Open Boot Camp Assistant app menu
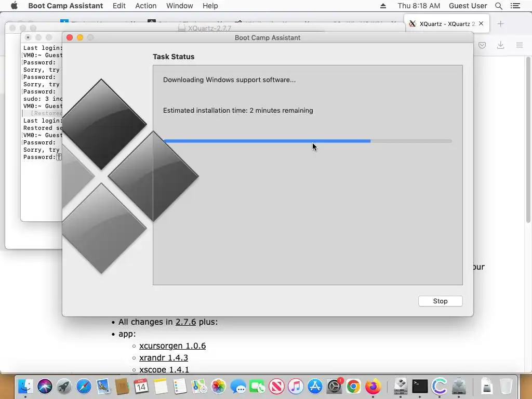This screenshot has width=532, height=399. point(65,6)
